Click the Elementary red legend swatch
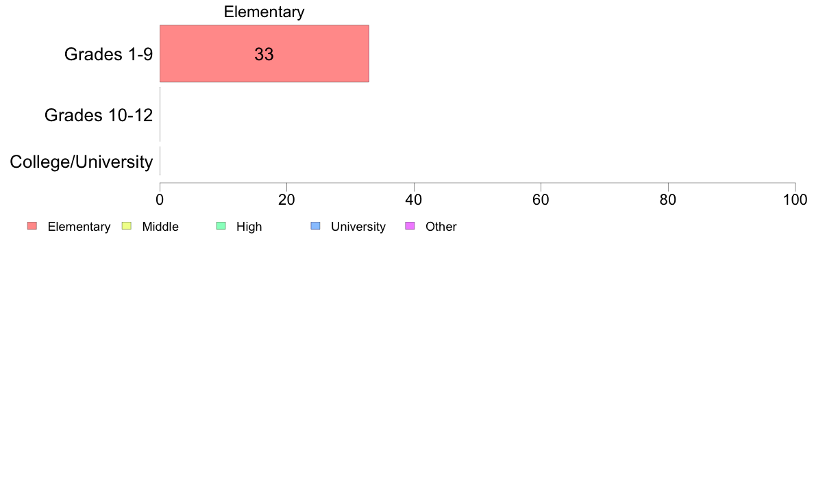The image size is (814, 504). tap(32, 226)
